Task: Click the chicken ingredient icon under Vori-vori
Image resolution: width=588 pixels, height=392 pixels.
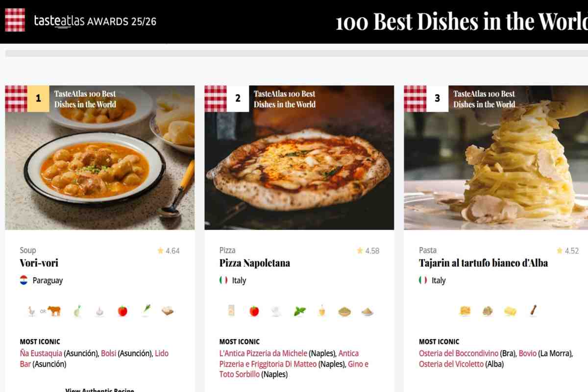Action: (x=32, y=311)
